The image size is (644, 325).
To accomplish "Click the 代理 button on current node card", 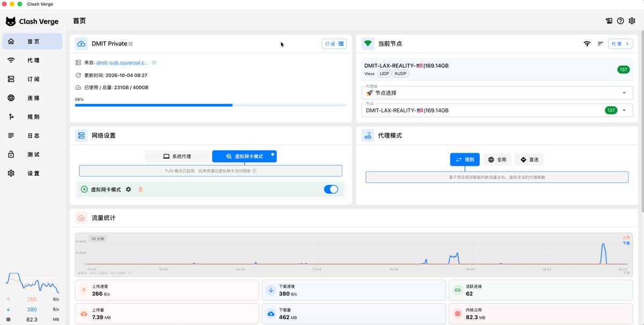I will tap(621, 43).
